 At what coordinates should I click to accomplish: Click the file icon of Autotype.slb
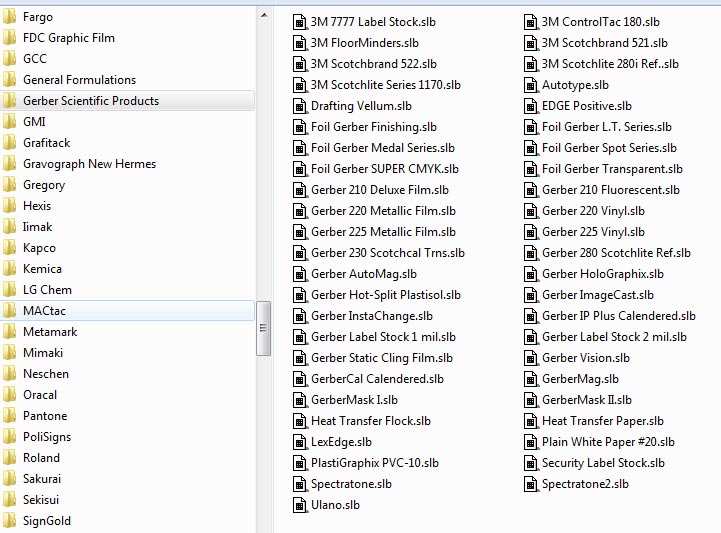pos(530,85)
